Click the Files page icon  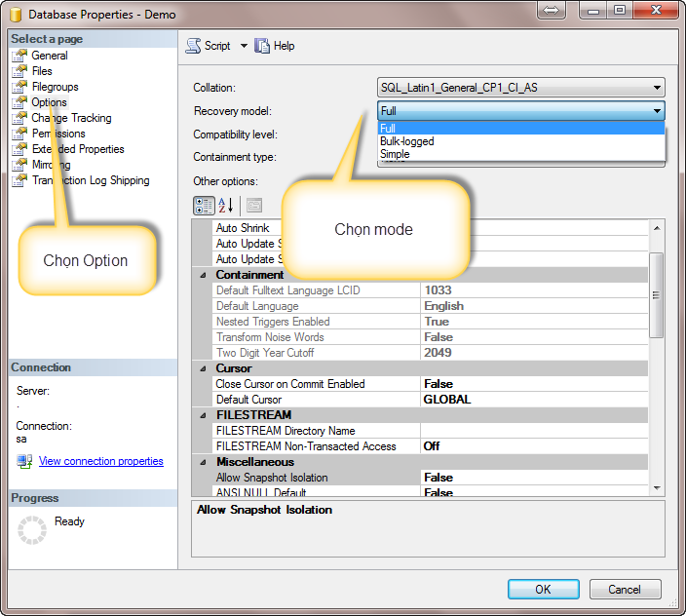pos(19,71)
